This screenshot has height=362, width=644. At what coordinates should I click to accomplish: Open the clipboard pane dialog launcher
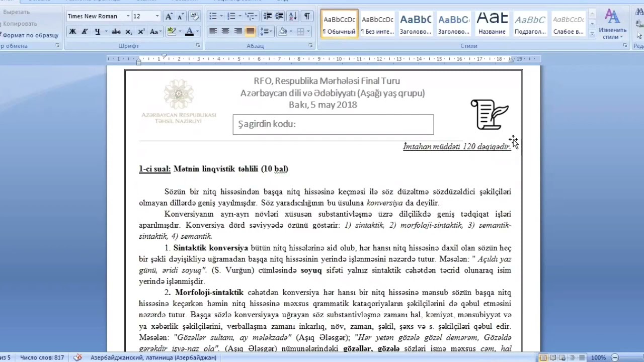[58, 46]
